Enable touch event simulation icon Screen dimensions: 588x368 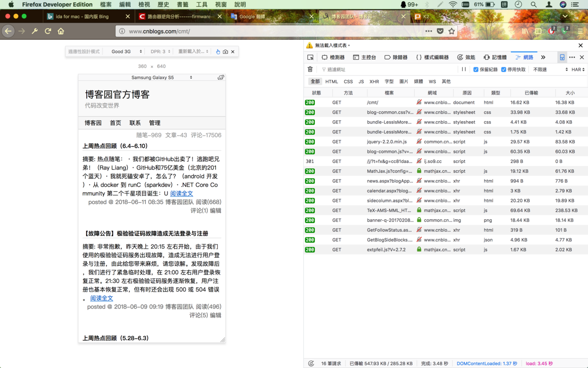[218, 51]
